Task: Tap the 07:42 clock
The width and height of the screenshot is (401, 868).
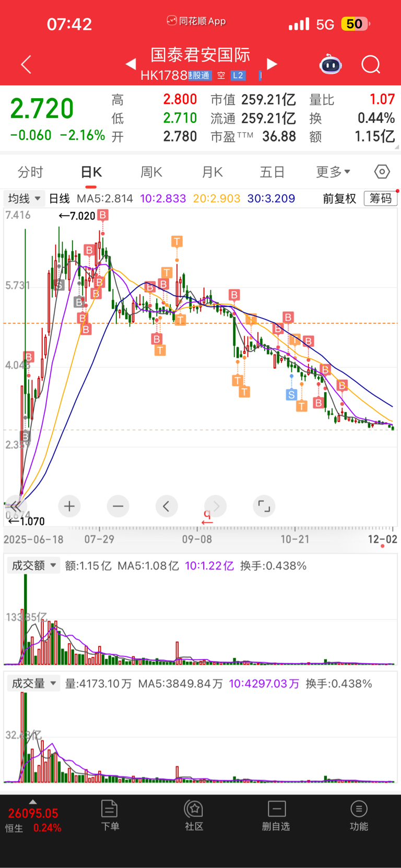Action: pyautogui.click(x=69, y=24)
